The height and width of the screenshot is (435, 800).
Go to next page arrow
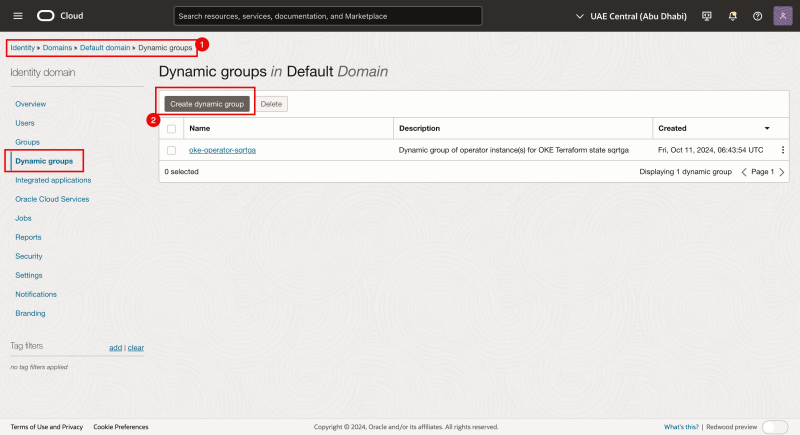click(781, 172)
